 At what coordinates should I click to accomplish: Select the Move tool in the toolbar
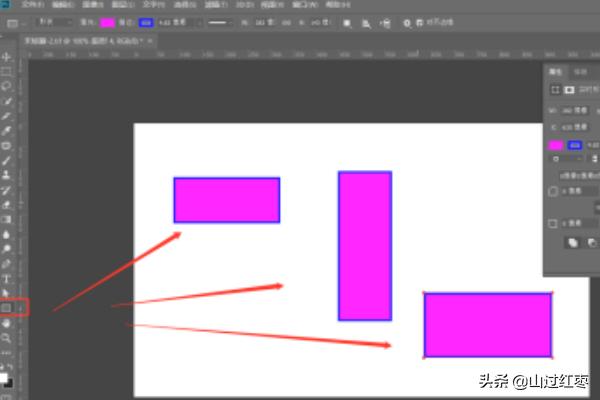coord(7,57)
